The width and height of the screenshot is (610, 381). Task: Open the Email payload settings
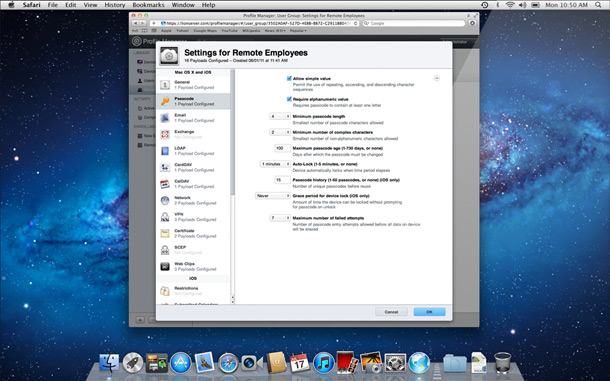pyautogui.click(x=193, y=118)
